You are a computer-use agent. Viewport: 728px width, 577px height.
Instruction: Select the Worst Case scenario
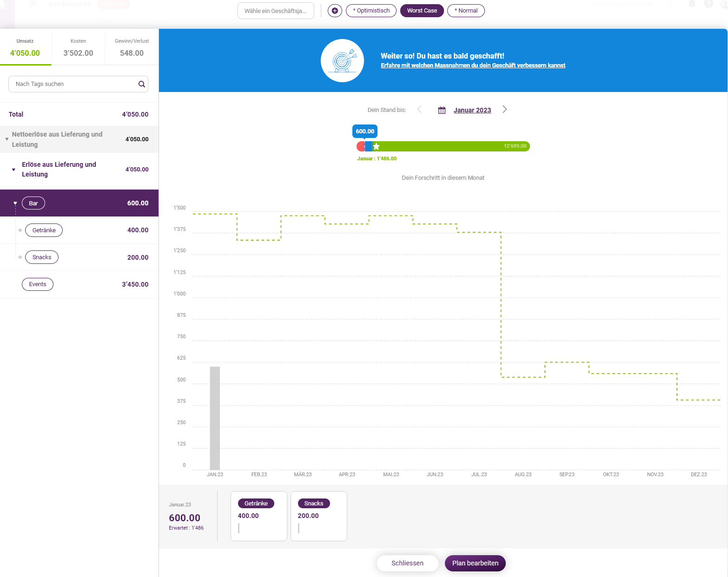tap(422, 11)
